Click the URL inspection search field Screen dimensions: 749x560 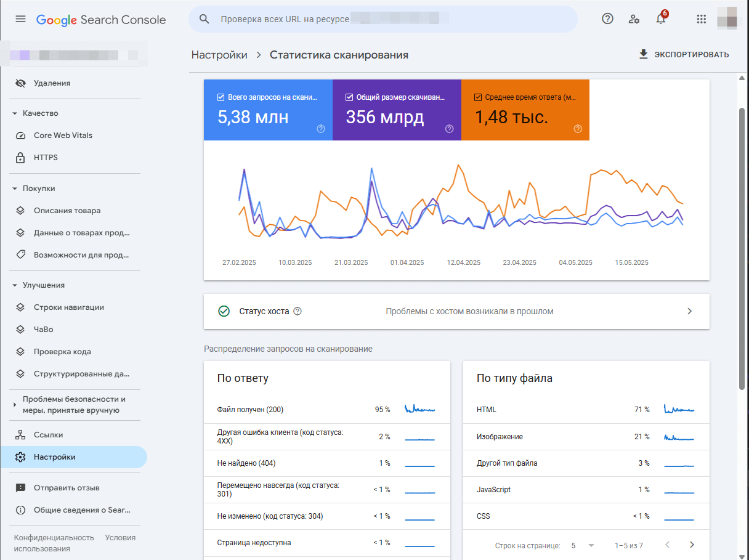tap(382, 19)
